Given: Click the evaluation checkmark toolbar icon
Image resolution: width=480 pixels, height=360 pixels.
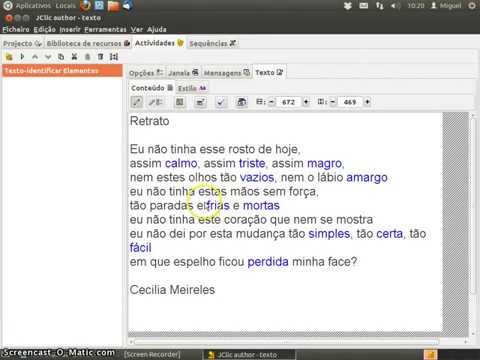Looking at the screenshot, I should [x=220, y=102].
